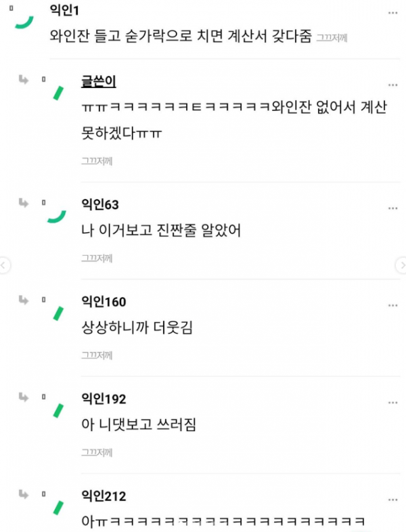Open more options for 익인1 comment
The width and height of the screenshot is (406, 532).
tap(392, 13)
